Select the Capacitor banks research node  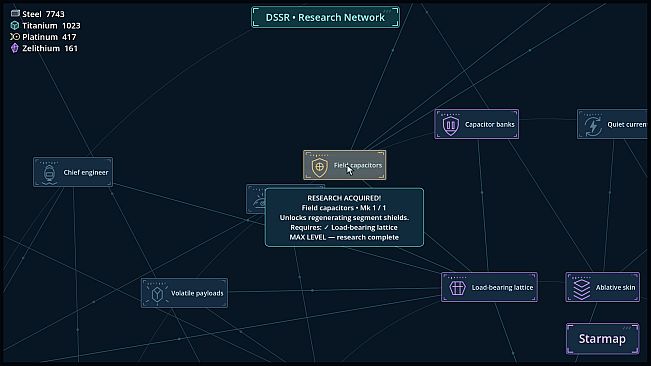coord(477,124)
